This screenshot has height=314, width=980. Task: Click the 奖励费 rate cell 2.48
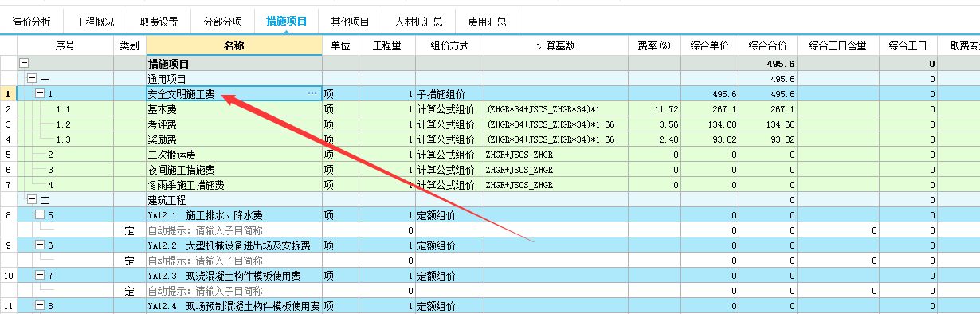[654, 139]
